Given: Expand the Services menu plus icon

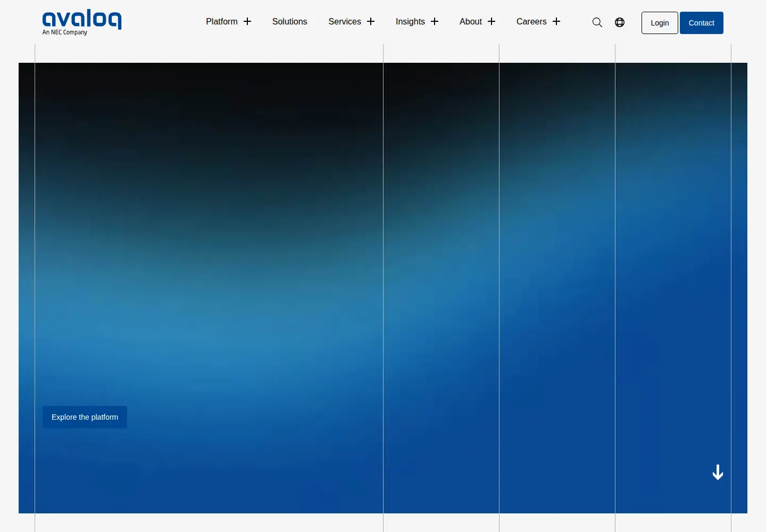Looking at the screenshot, I should (371, 21).
